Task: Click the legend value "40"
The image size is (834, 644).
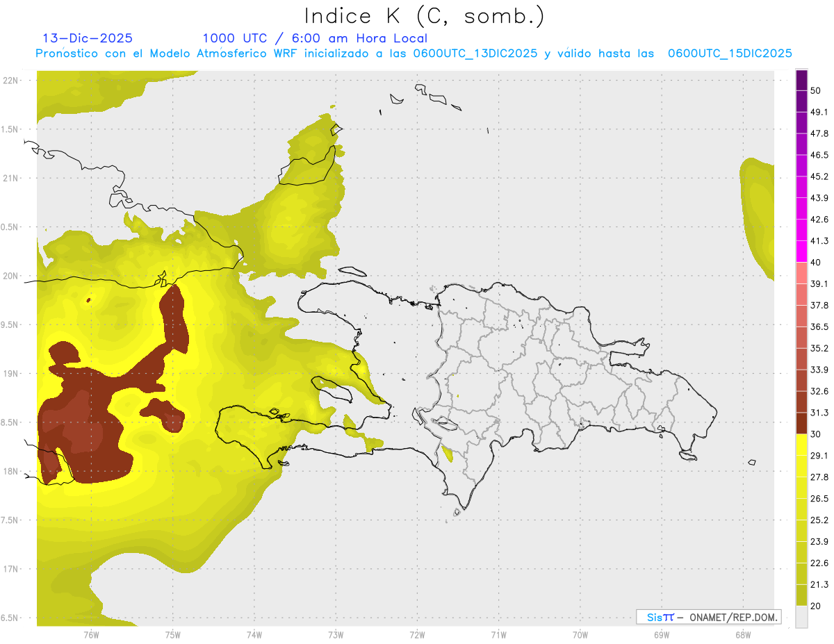Action: coord(816,263)
